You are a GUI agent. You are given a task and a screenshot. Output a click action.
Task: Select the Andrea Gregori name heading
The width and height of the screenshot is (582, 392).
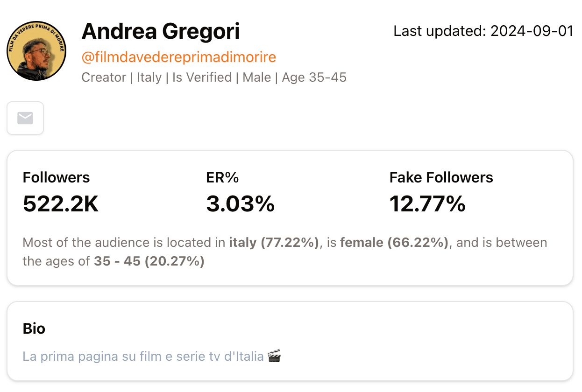(161, 31)
